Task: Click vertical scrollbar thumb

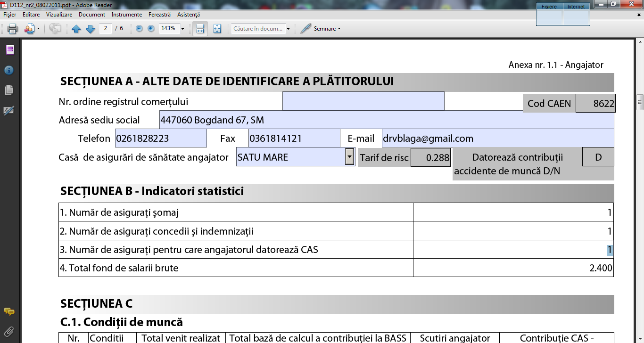Action: tap(640, 102)
